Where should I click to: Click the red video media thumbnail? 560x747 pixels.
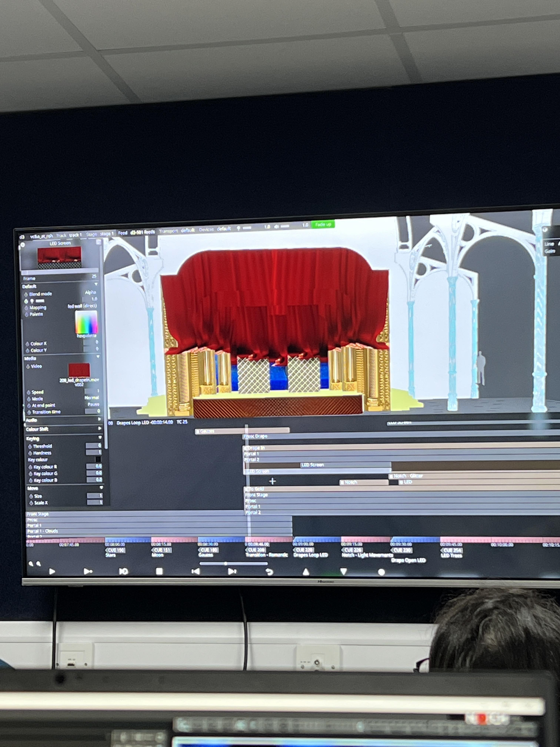pos(79,370)
